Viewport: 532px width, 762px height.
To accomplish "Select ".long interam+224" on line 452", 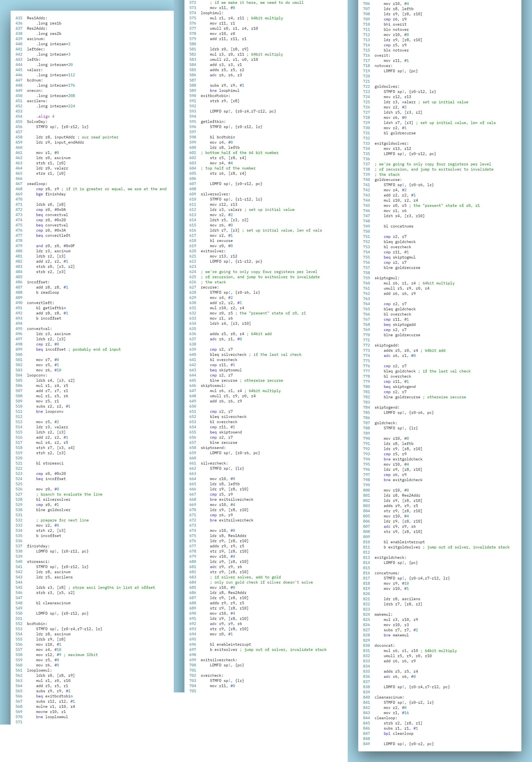I will pyautogui.click(x=56, y=106).
